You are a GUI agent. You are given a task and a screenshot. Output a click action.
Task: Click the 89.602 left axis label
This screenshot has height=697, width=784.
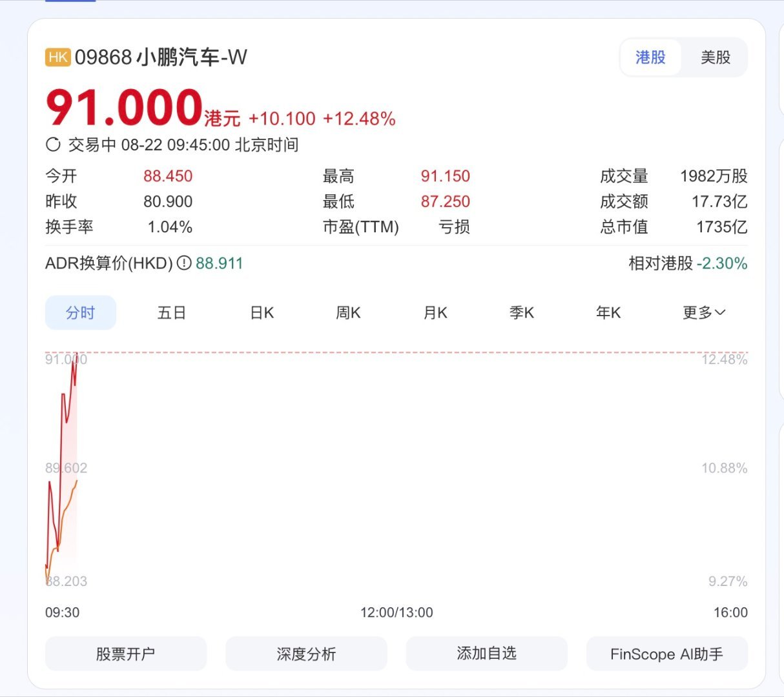click(x=66, y=468)
